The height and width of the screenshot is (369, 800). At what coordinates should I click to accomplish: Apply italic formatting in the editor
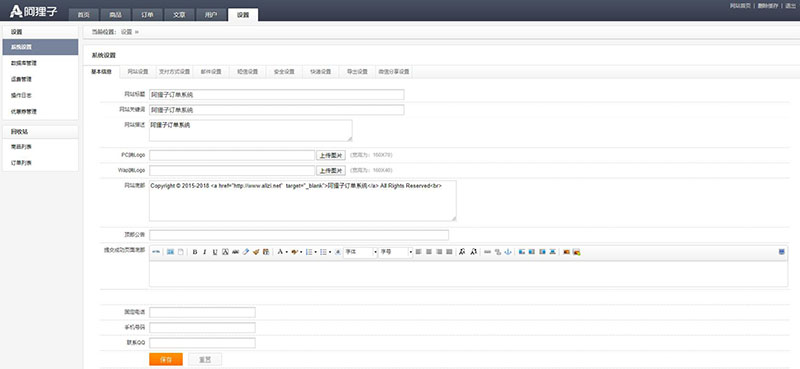pos(205,252)
